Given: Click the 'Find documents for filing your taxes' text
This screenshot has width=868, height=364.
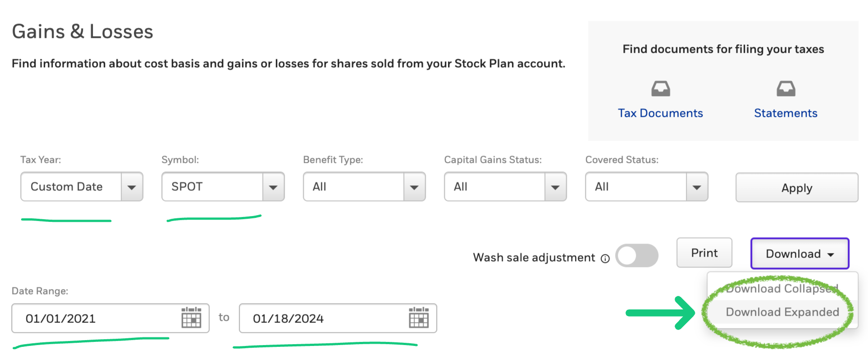Looking at the screenshot, I should pyautogui.click(x=723, y=49).
